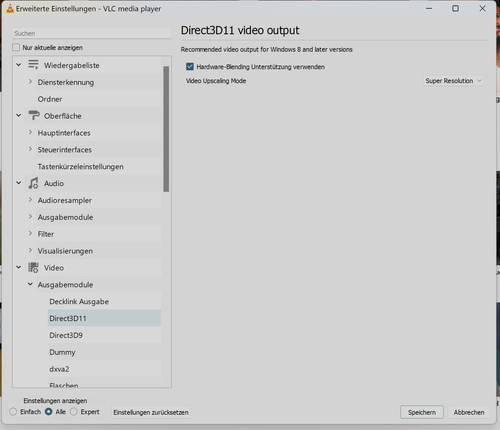The width and height of the screenshot is (500, 430).
Task: Select the Expert radio button
Action: pyautogui.click(x=74, y=412)
